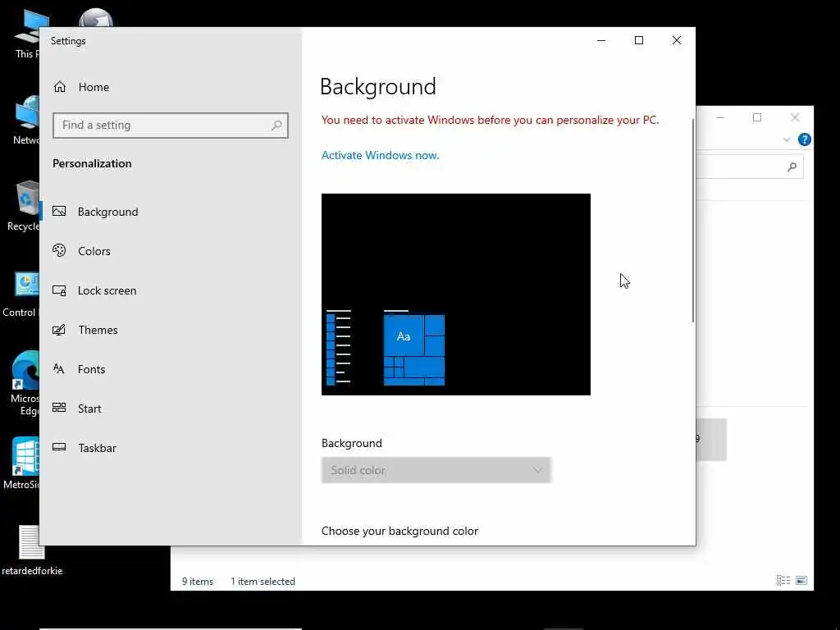Go to Settings Home
The image size is (840, 630).
point(81,87)
